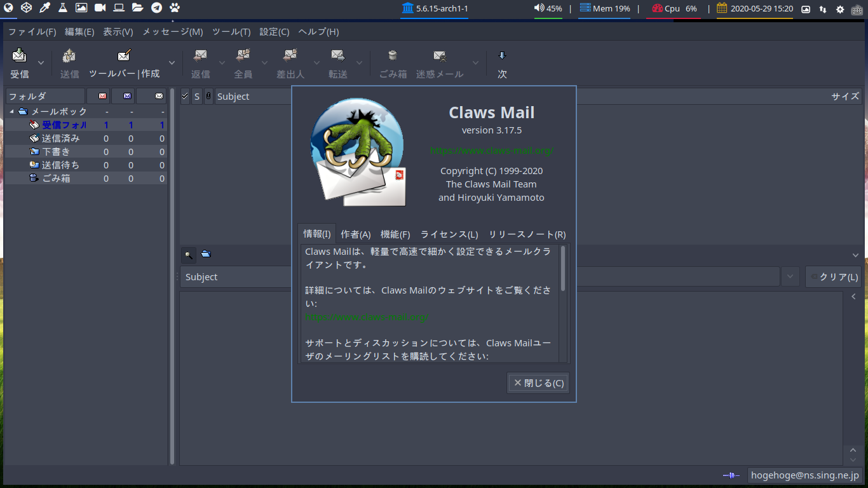Click the サイズ column header
The image size is (868, 488).
[x=845, y=96]
